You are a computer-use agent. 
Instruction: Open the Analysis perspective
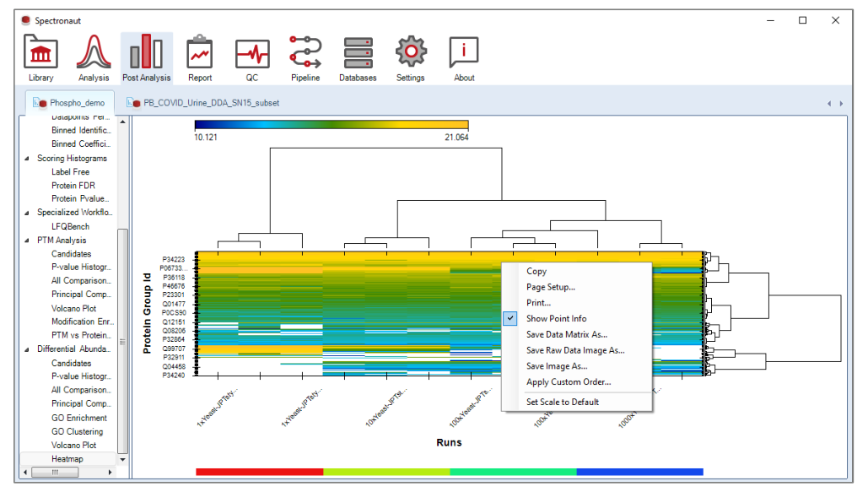click(94, 58)
